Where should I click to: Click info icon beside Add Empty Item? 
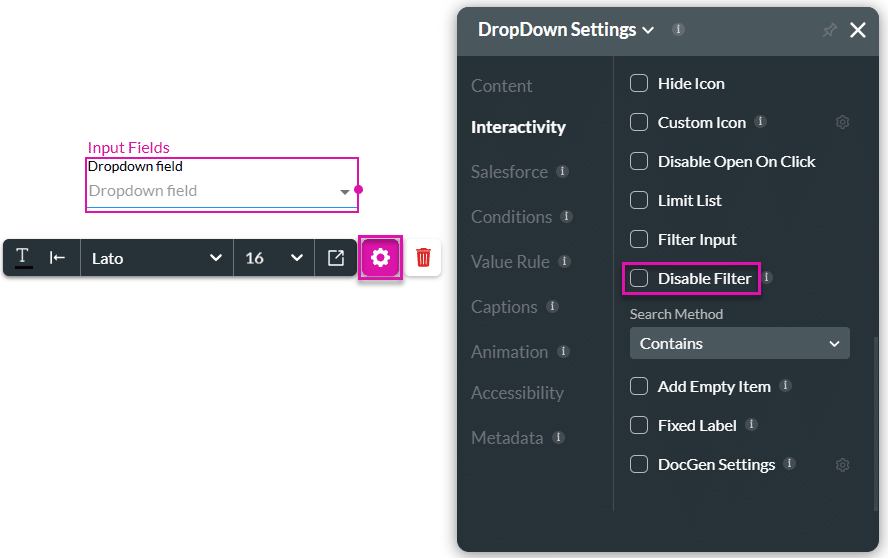click(785, 385)
